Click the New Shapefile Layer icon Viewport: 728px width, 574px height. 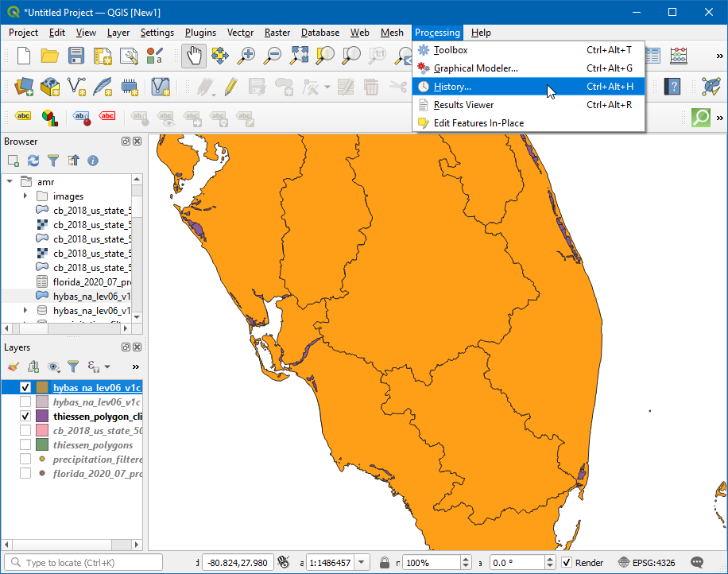coord(76,86)
